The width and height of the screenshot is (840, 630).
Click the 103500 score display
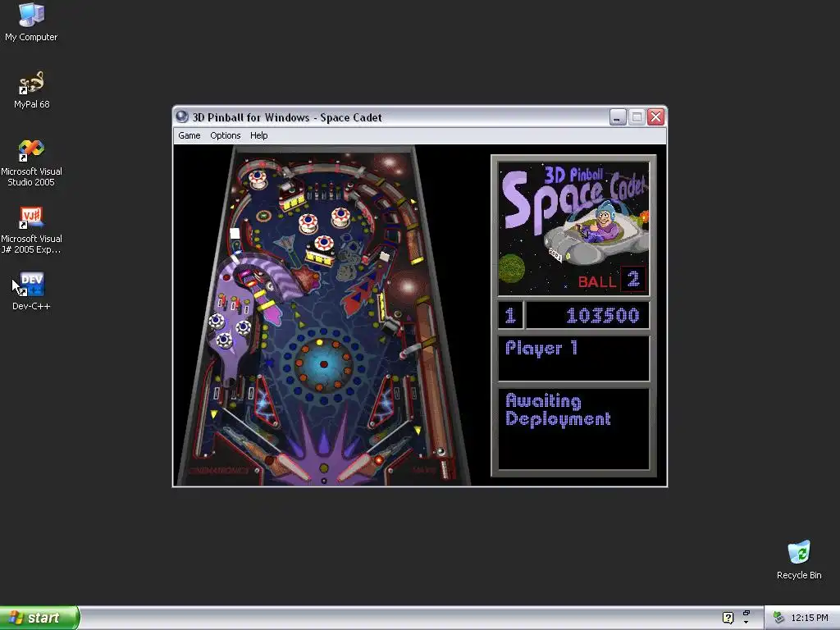[x=587, y=315]
